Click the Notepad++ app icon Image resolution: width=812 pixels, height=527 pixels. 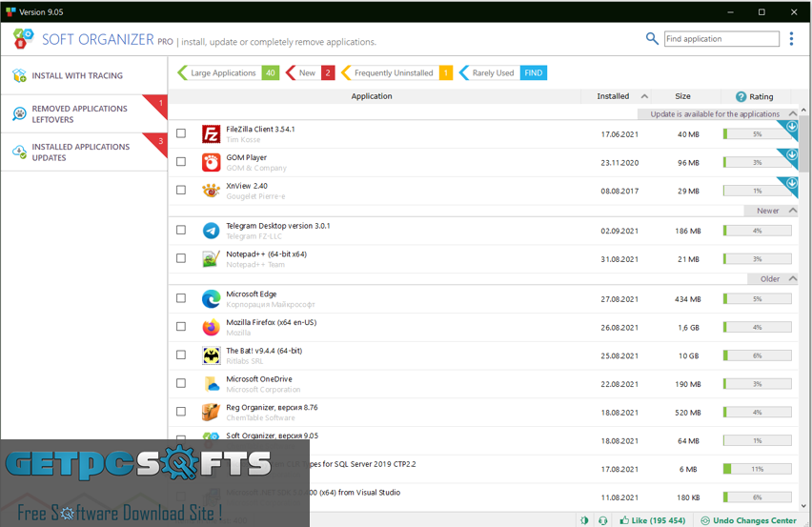click(x=212, y=259)
